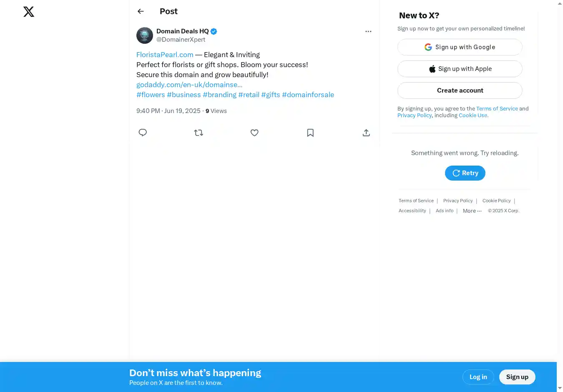Screen dimensions: 563x392
Task: Click the reply speech bubble icon
Action: coord(143,133)
